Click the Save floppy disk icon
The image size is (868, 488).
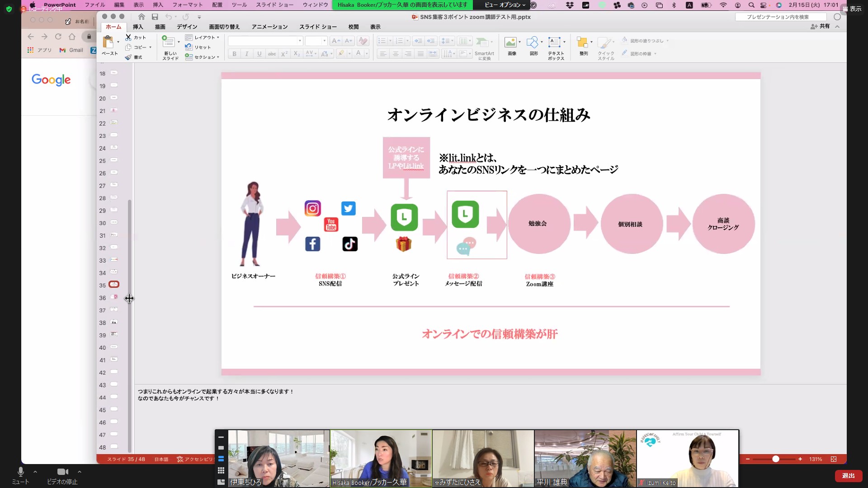point(155,17)
